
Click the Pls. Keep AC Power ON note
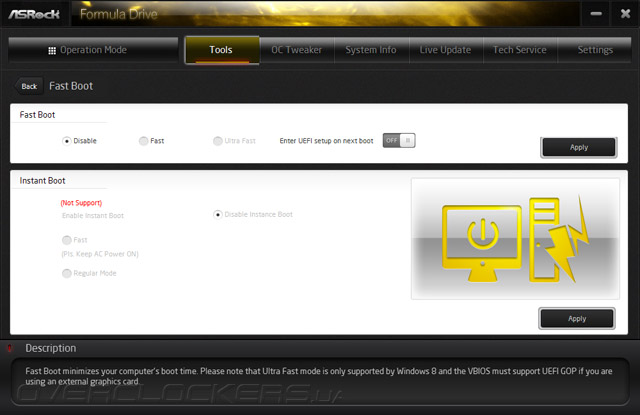pos(100,254)
